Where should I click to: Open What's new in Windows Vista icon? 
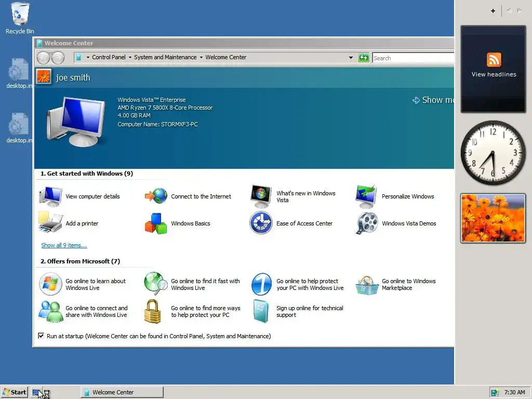261,196
